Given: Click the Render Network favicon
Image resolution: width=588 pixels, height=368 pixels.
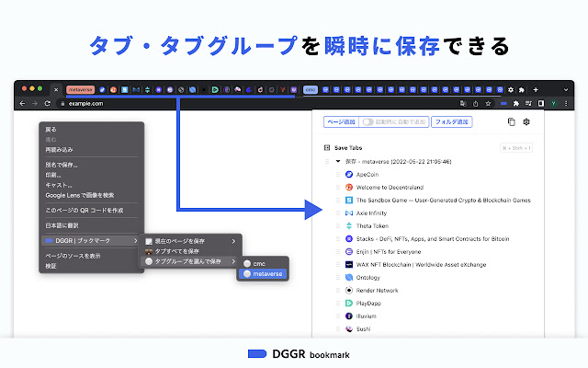Looking at the screenshot, I should (x=349, y=291).
